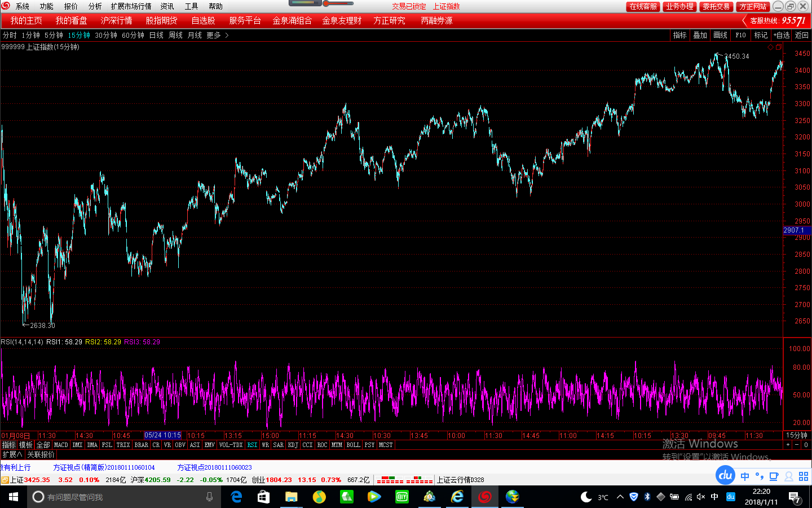812x508 pixels.
Task: Switch chart period to 60分钟
Action: pos(133,35)
